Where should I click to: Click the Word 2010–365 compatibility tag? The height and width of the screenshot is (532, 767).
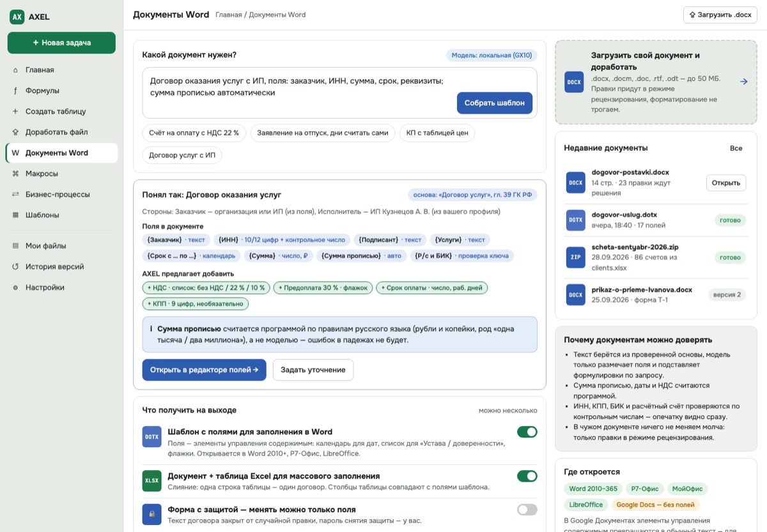click(x=593, y=489)
